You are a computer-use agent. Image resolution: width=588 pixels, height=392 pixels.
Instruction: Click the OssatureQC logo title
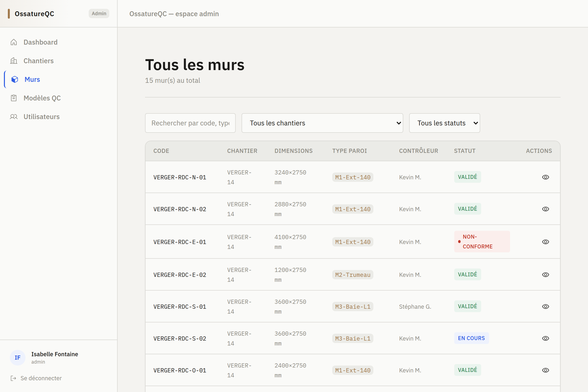click(35, 14)
